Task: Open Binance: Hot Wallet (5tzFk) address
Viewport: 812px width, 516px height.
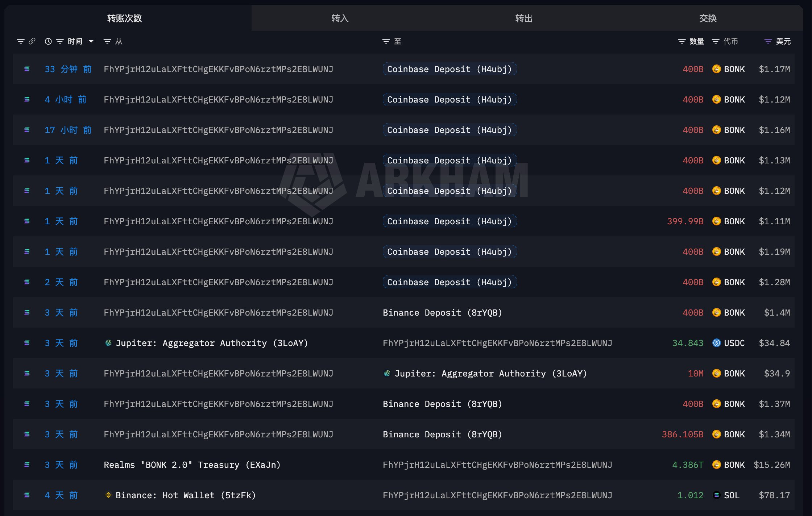Action: pyautogui.click(x=186, y=495)
